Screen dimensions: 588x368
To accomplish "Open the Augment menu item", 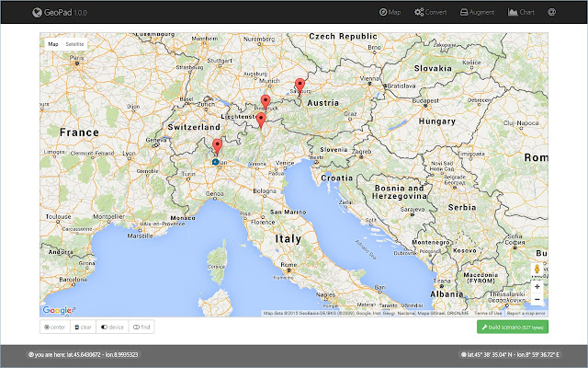I will coord(477,12).
